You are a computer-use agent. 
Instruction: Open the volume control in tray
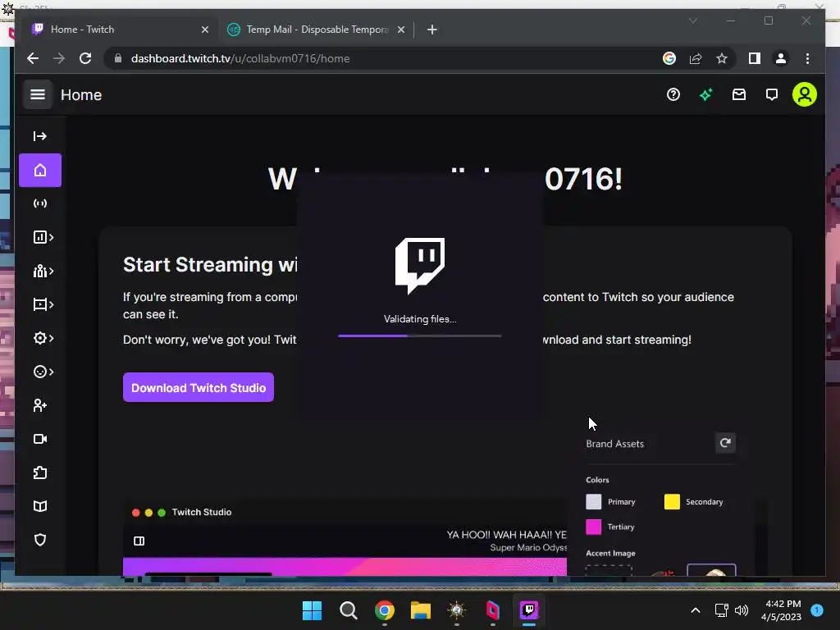click(x=742, y=610)
